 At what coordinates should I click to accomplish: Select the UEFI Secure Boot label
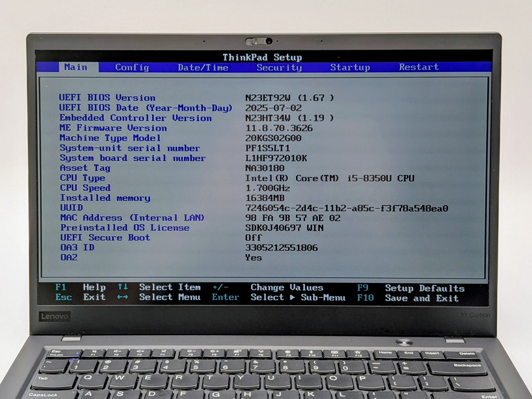(x=105, y=238)
